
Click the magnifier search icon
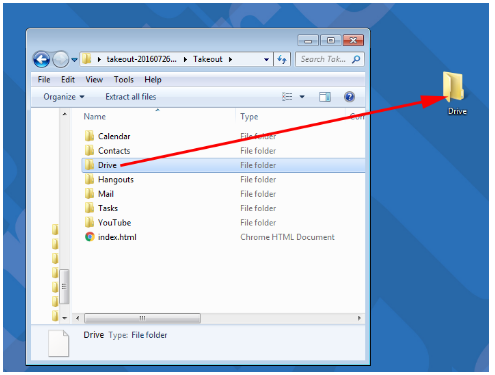click(356, 59)
